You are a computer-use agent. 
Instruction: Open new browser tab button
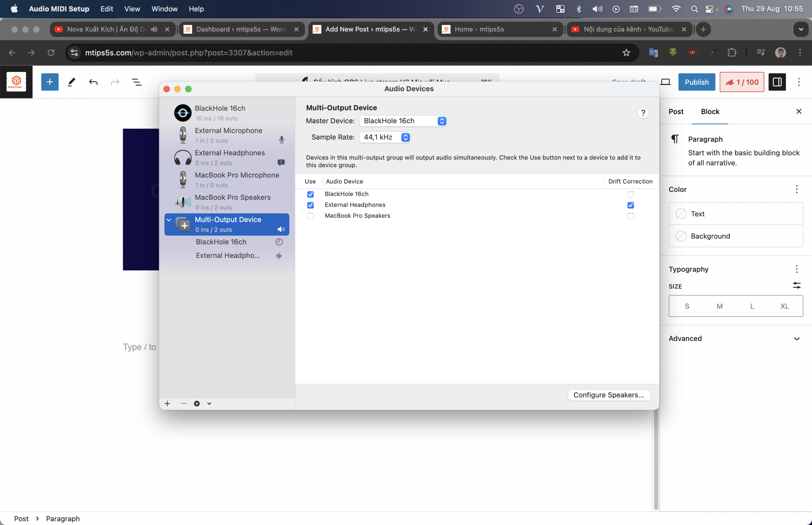tap(703, 29)
